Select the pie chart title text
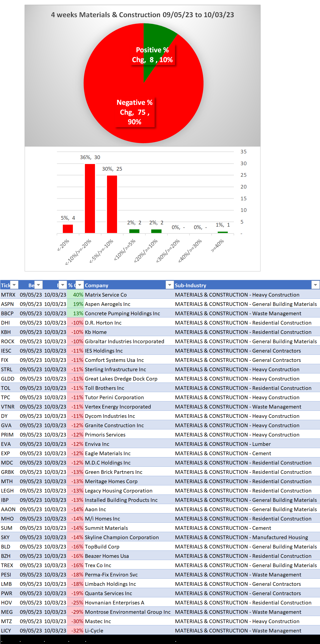320x644 pixels. point(142,15)
